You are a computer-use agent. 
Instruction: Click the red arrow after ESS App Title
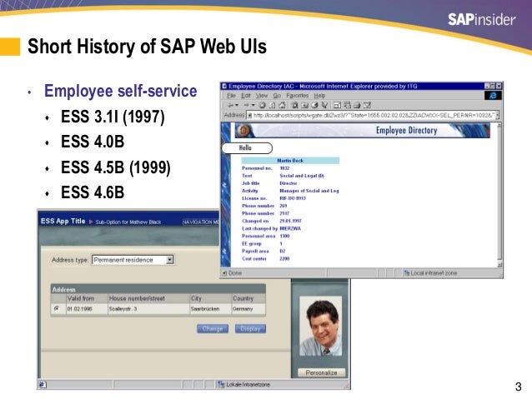point(91,222)
